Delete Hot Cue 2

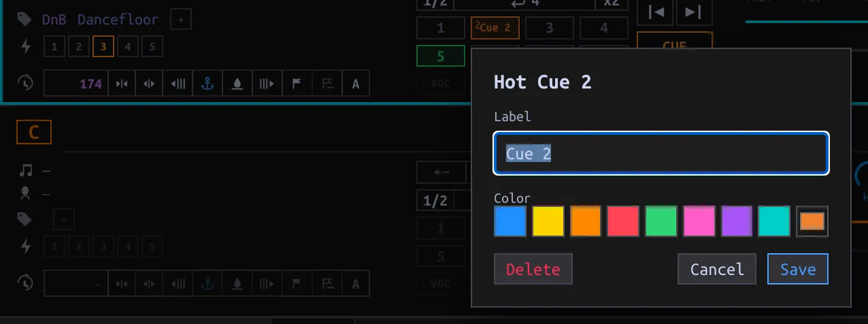pyautogui.click(x=533, y=269)
